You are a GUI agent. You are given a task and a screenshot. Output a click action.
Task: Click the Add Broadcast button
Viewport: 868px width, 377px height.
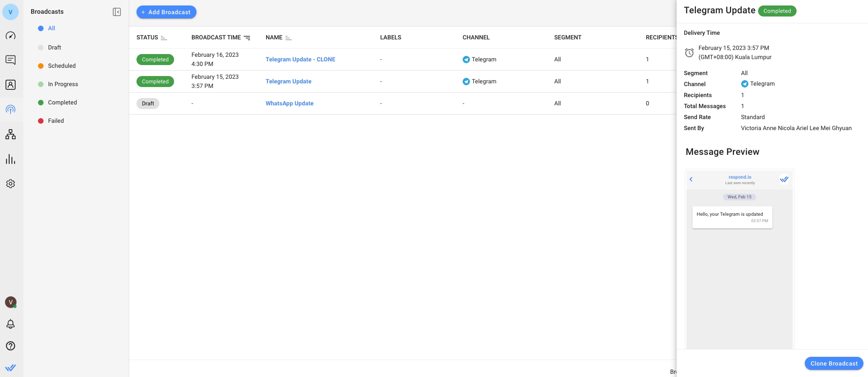166,12
